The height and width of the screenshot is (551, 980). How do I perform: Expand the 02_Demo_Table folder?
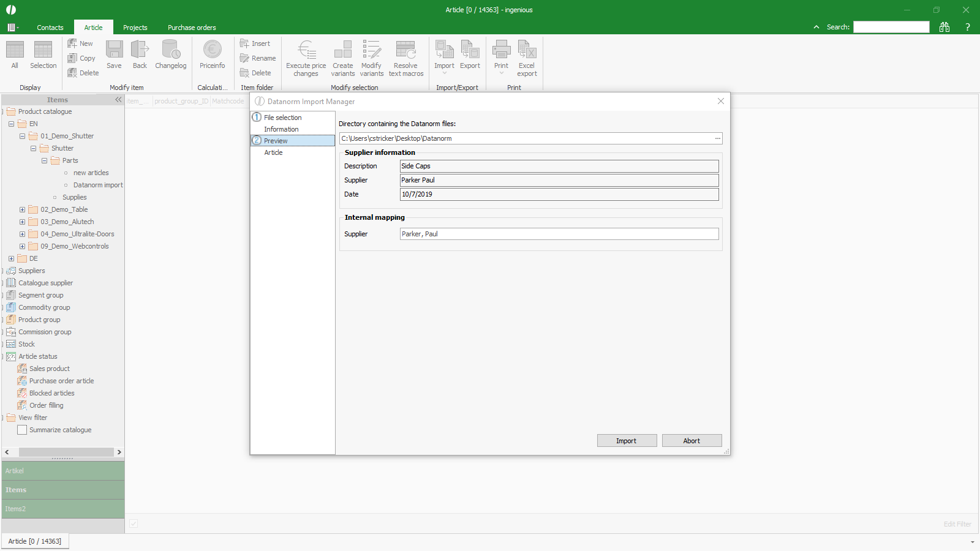coord(23,209)
